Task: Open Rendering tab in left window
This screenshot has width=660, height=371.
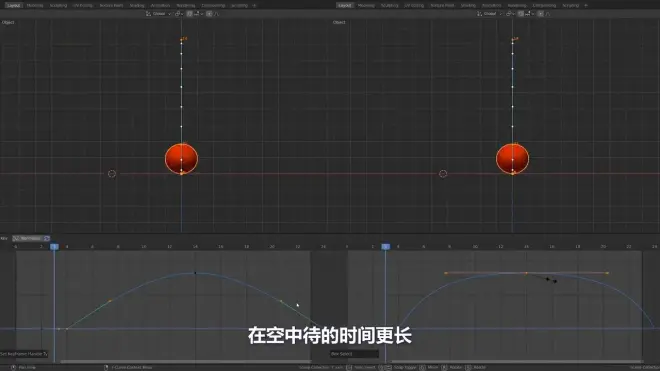Action: [x=186, y=5]
